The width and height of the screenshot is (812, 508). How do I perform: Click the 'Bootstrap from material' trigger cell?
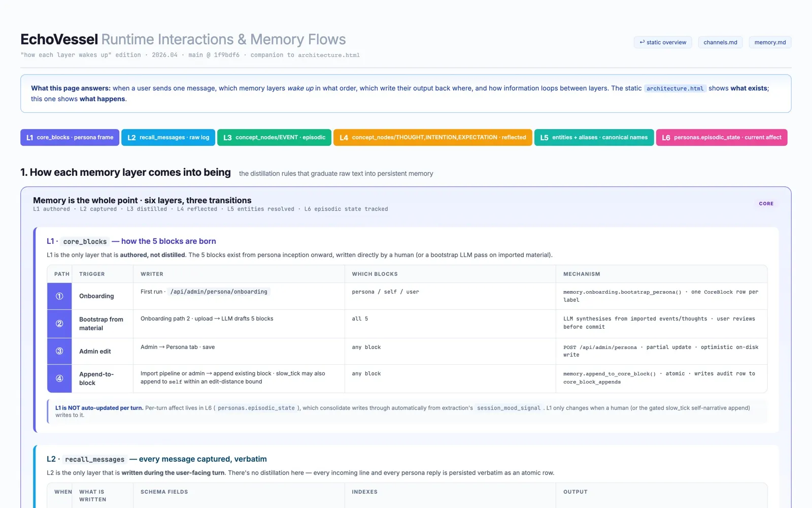pyautogui.click(x=103, y=324)
